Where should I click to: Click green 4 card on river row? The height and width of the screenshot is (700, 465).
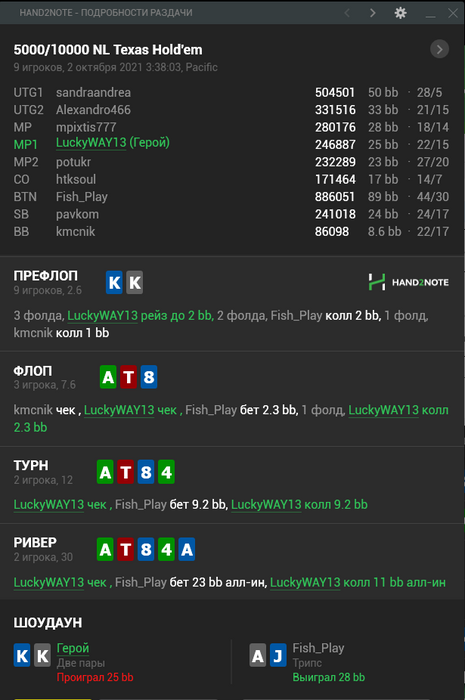pos(166,549)
